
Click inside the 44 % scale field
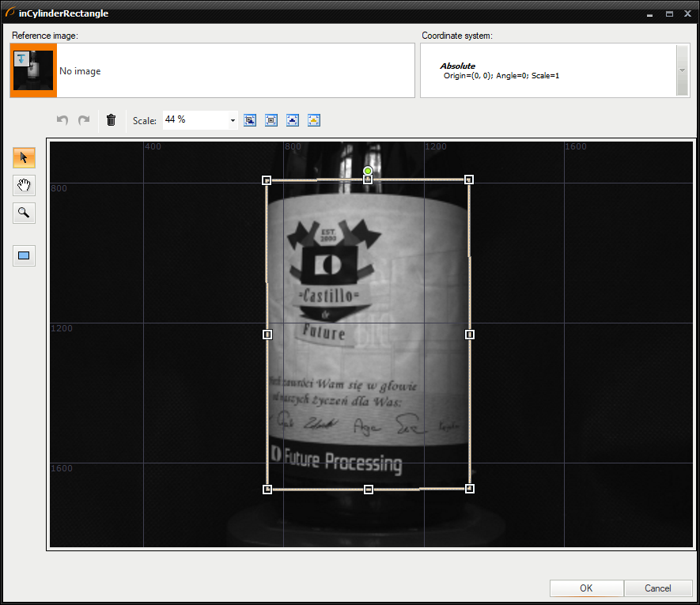coord(194,120)
